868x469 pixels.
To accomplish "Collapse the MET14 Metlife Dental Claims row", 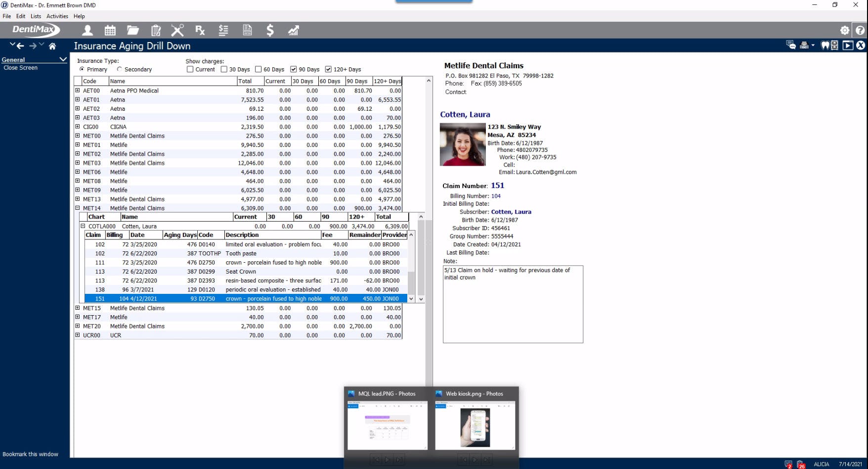I will pyautogui.click(x=78, y=208).
